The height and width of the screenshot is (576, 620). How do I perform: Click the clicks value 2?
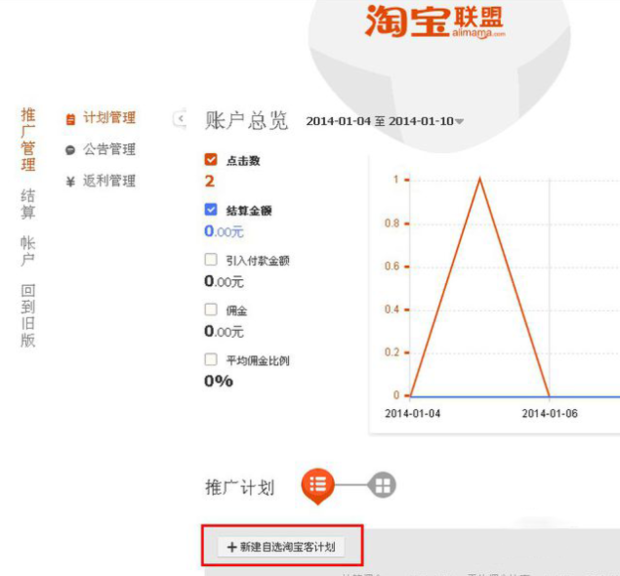[x=210, y=181]
